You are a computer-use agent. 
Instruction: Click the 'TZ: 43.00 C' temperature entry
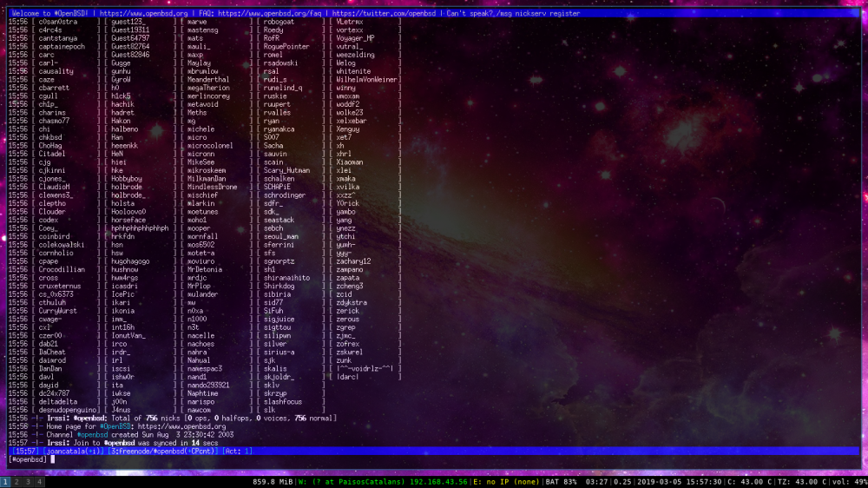point(801,482)
